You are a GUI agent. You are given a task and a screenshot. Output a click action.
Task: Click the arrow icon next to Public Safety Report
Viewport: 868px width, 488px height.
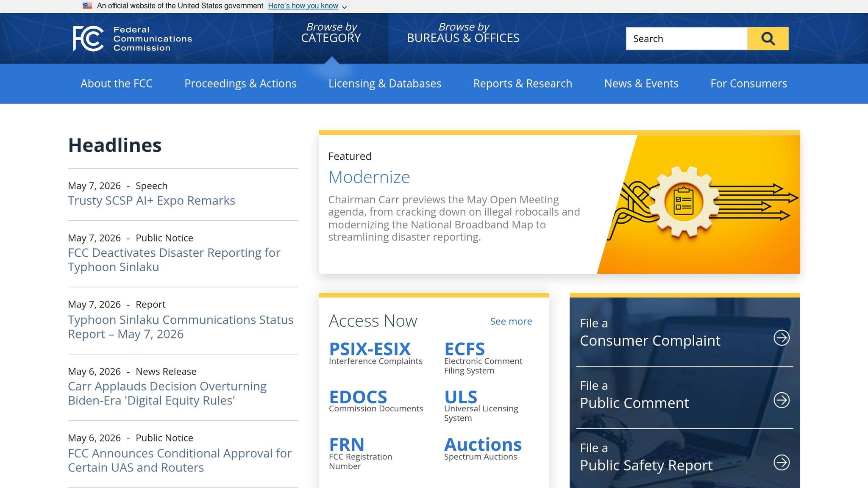[782, 462]
